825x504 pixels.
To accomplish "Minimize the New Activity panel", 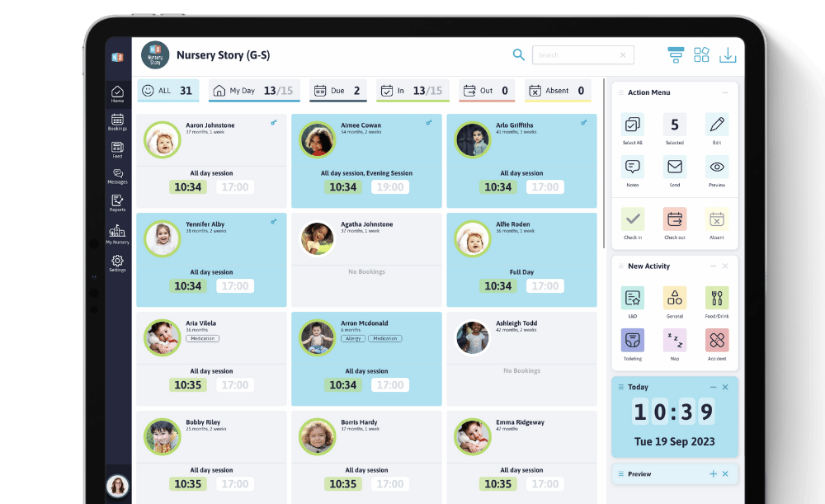I will click(712, 266).
